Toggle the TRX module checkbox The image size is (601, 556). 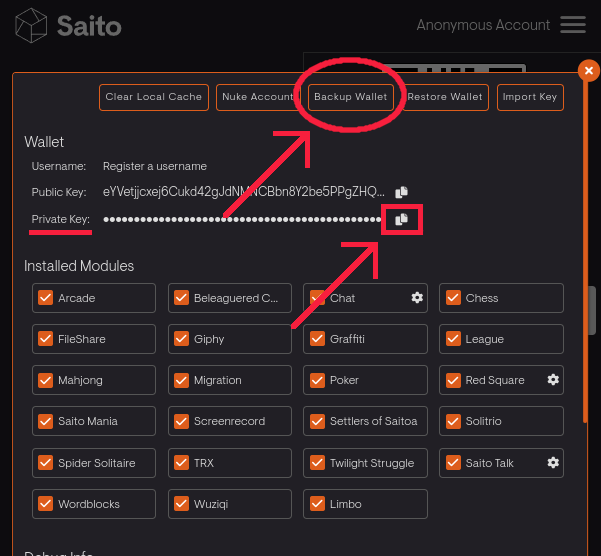(x=181, y=463)
